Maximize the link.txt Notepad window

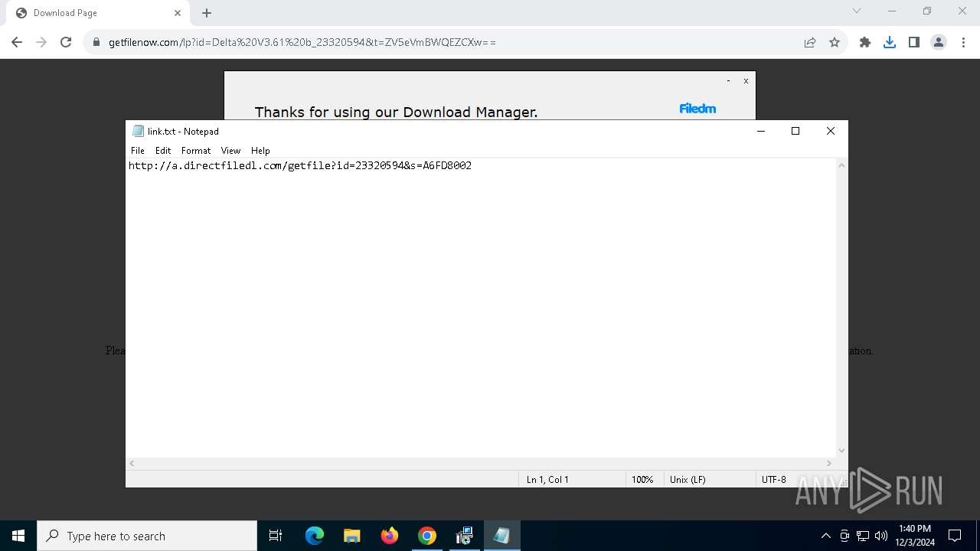tap(795, 131)
